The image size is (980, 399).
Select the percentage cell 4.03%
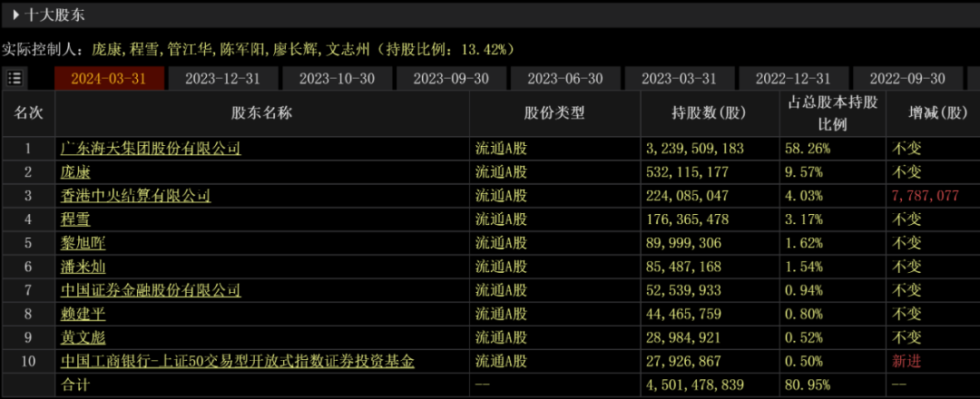[x=804, y=196]
